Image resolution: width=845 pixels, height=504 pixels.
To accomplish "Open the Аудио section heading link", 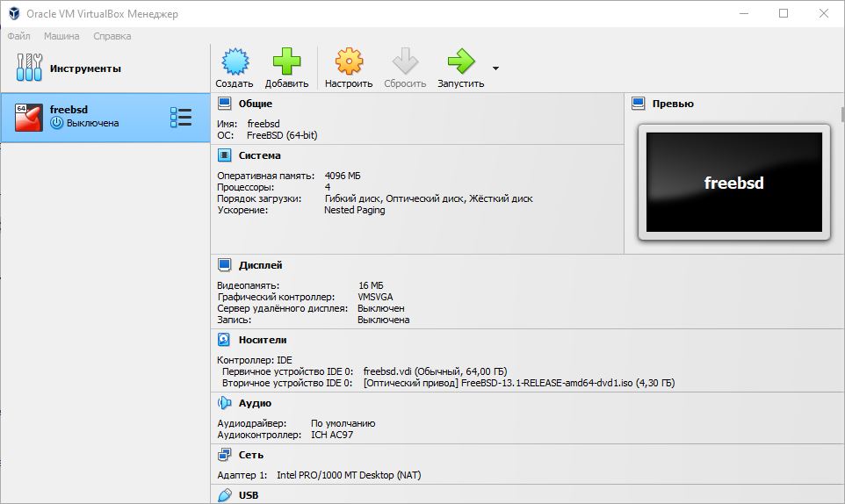I will click(255, 403).
